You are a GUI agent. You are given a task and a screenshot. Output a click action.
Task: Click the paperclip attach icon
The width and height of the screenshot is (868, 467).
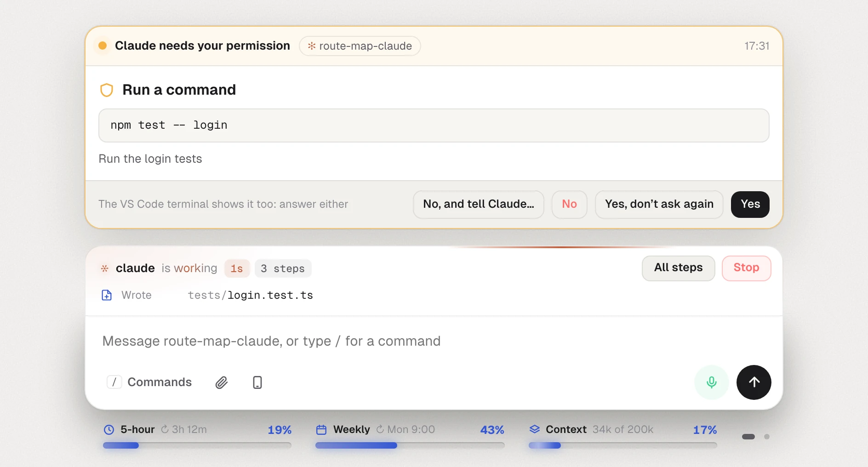pyautogui.click(x=222, y=382)
